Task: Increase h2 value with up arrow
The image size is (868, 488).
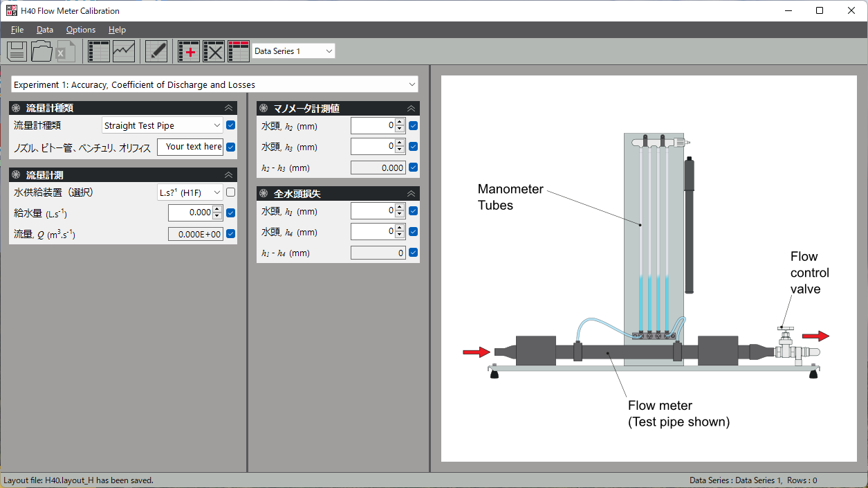Action: click(400, 122)
